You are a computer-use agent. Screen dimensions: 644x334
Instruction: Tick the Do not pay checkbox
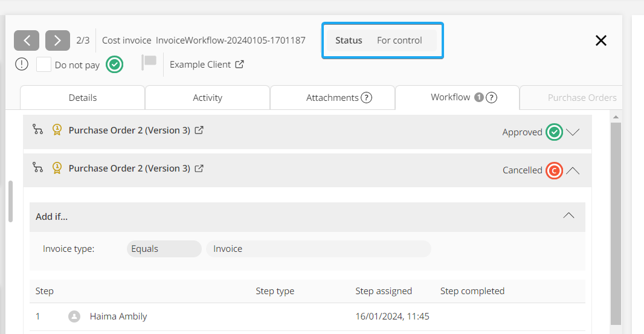click(x=43, y=64)
